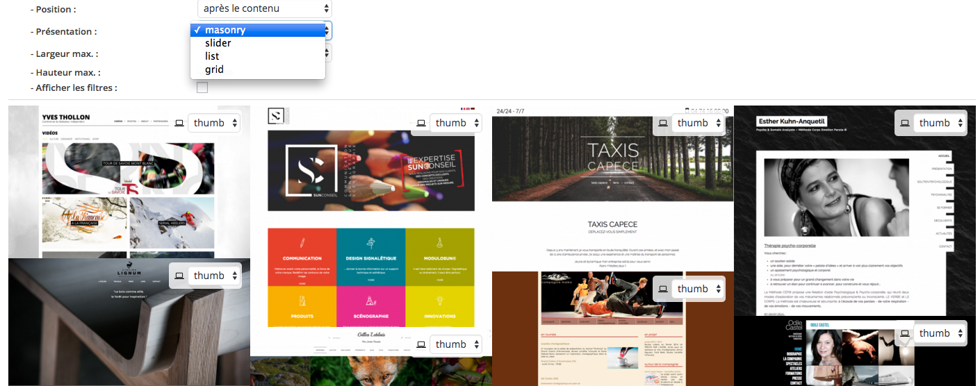Image resolution: width=980 pixels, height=386 pixels.
Task: Click the monitor icon on Sunconseil thumbnail
Action: pos(420,124)
